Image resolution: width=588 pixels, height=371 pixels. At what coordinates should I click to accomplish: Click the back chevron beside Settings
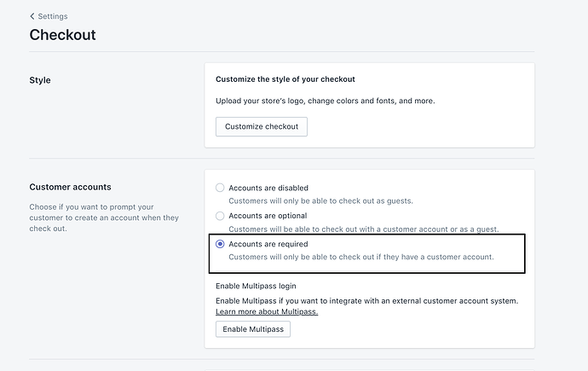tap(32, 16)
